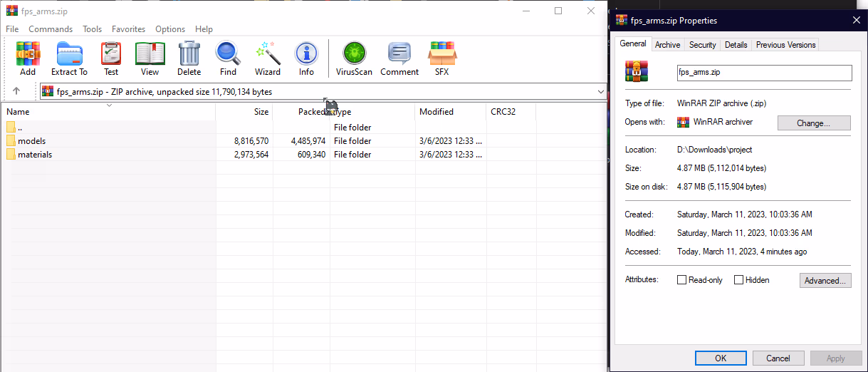Viewport: 868px width, 372px height.
Task: Click the Add toolbar icon in WinRAR
Action: 28,54
